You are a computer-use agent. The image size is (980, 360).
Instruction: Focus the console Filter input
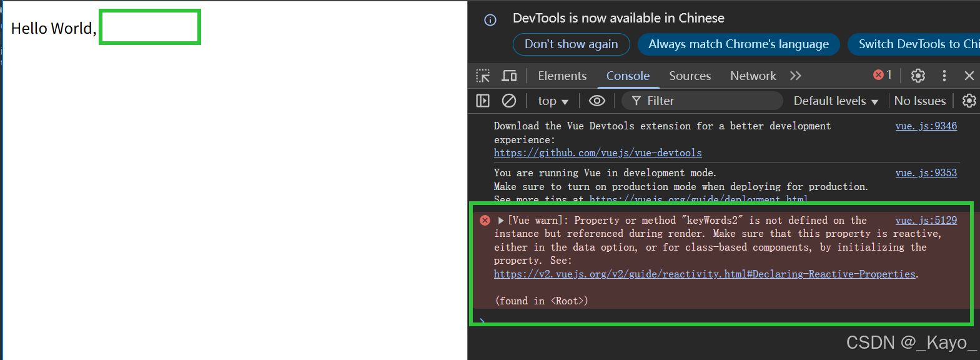pos(703,101)
